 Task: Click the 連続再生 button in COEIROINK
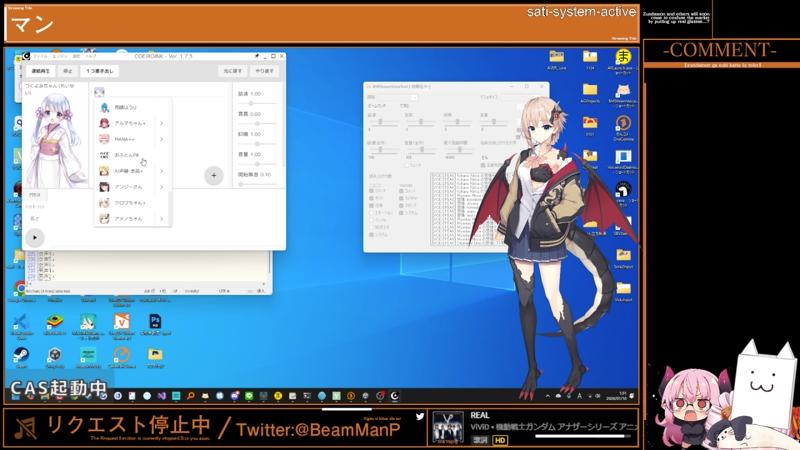[x=40, y=71]
